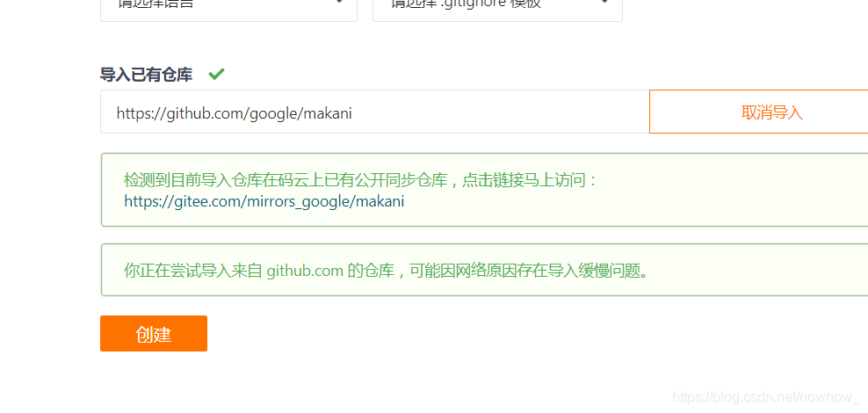This screenshot has height=413, width=868.
Task: Click the green checkmark beside 导入已有仓库
Action: pyautogui.click(x=216, y=74)
